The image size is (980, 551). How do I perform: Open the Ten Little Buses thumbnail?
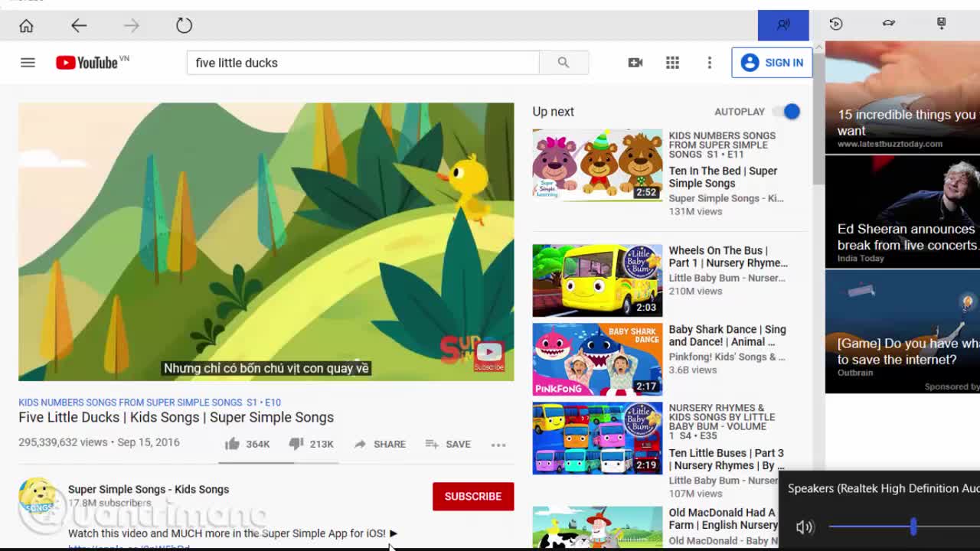click(x=597, y=439)
